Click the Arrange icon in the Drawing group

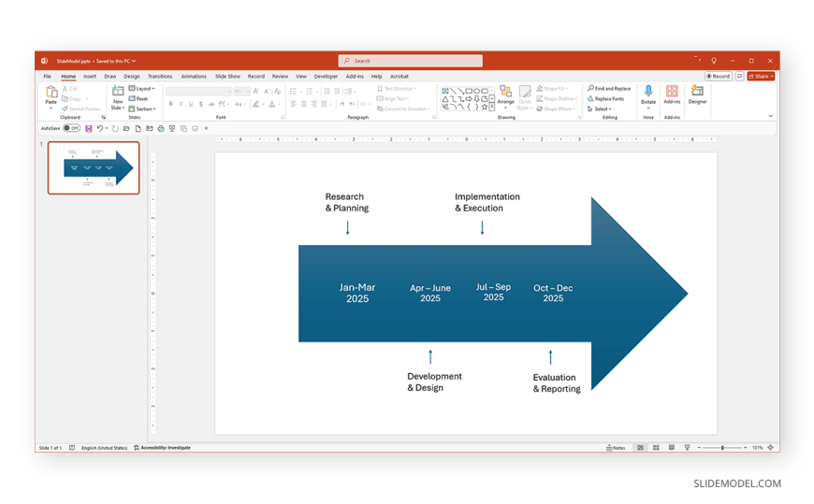(505, 92)
